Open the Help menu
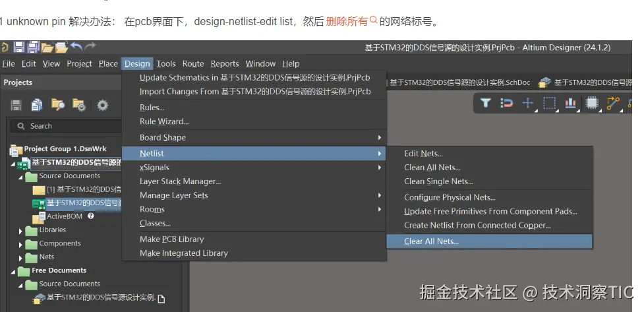Image resolution: width=644 pixels, height=312 pixels. pos(291,64)
